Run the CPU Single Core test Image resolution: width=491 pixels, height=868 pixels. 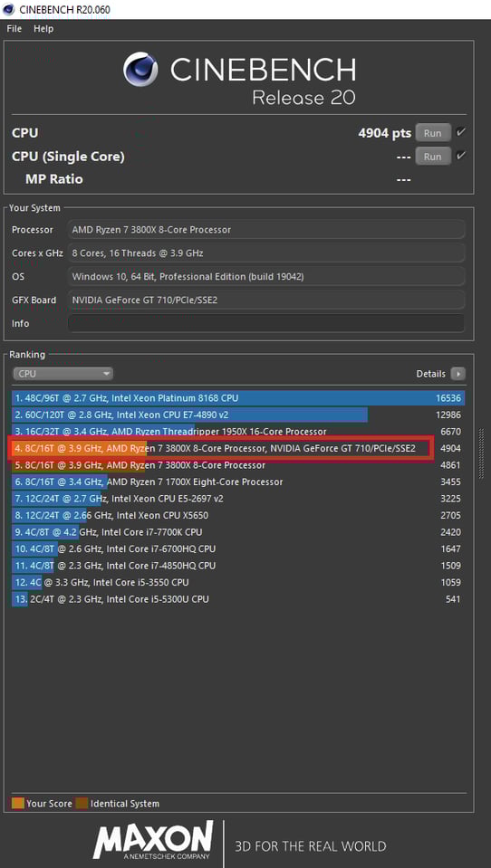click(x=432, y=157)
